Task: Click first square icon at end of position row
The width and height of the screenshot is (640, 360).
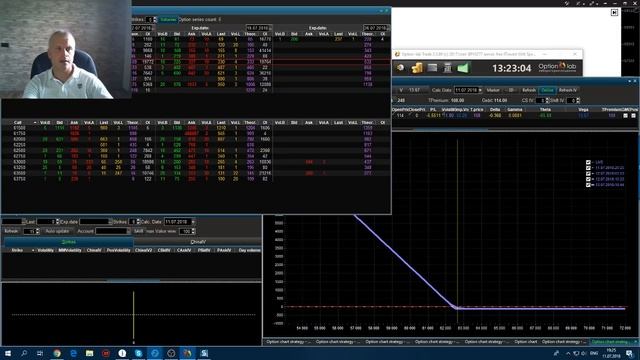Action: (x=625, y=116)
